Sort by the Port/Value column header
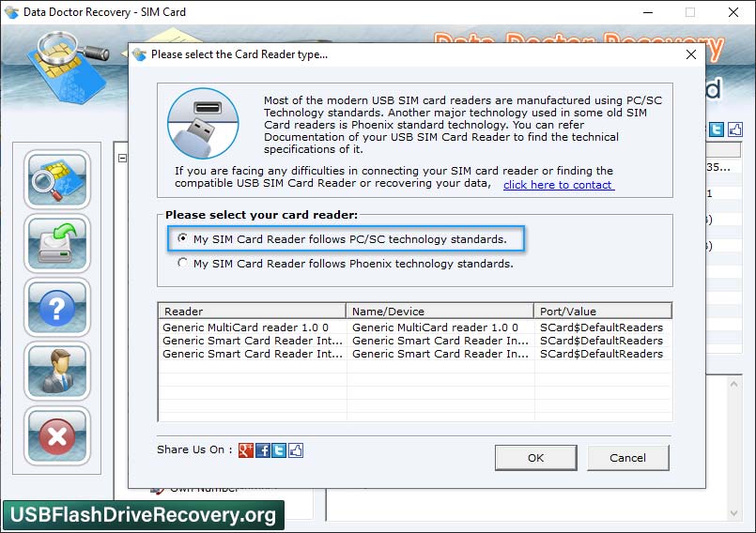This screenshot has width=756, height=533. point(603,311)
